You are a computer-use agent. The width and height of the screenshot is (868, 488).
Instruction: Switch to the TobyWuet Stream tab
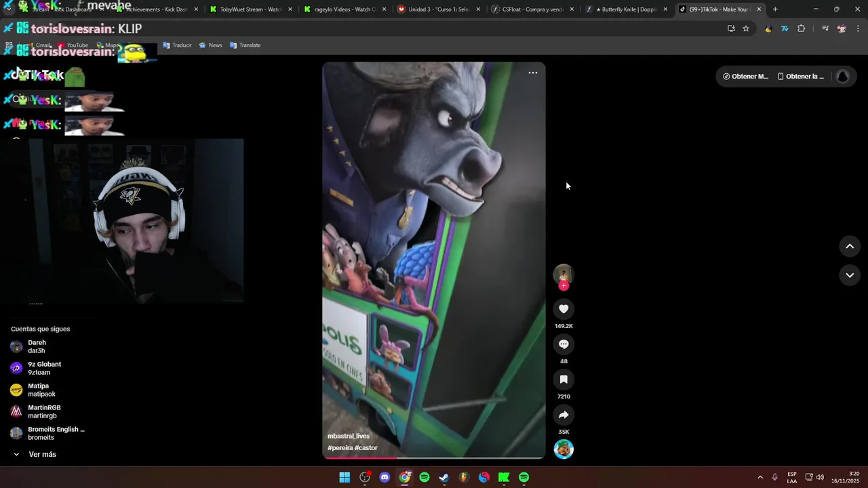pos(250,9)
